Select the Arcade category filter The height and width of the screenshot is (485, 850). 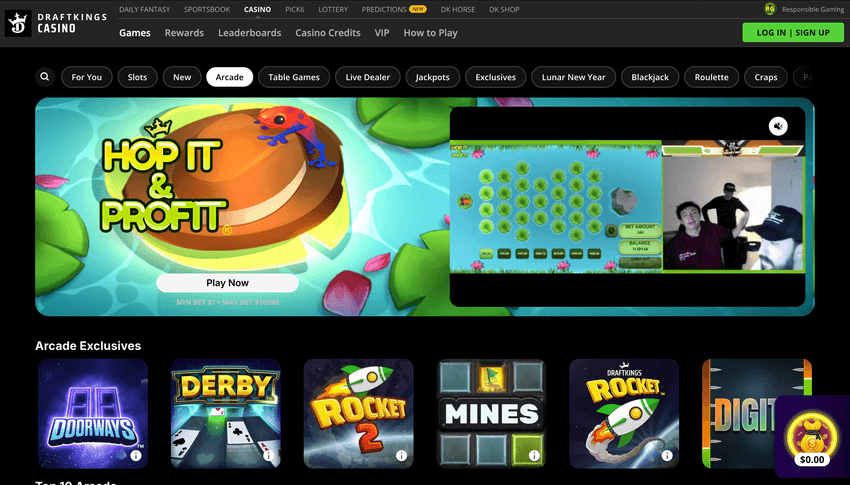pos(230,77)
